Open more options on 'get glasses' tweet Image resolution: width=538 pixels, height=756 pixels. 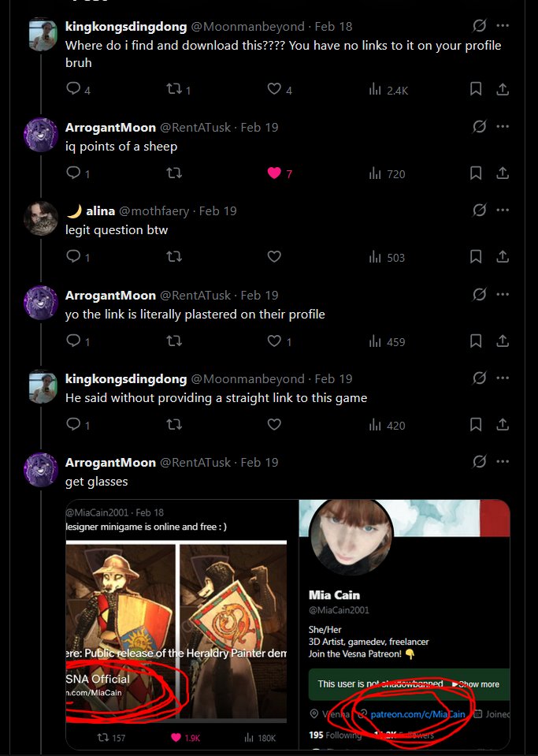[503, 461]
